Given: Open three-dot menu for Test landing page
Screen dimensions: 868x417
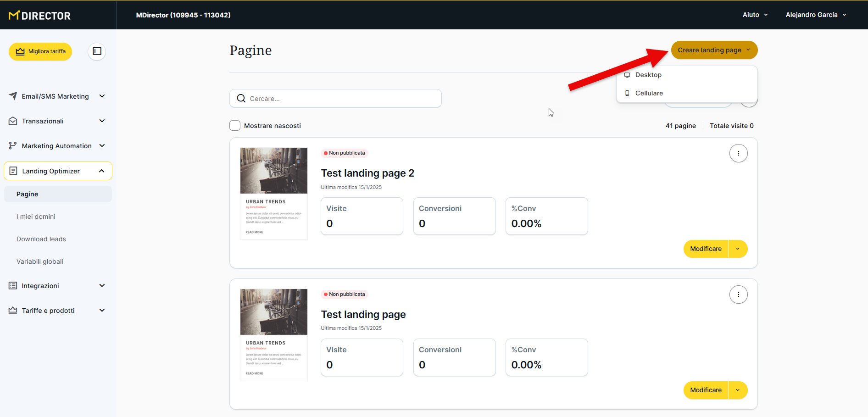Looking at the screenshot, I should click(x=738, y=295).
